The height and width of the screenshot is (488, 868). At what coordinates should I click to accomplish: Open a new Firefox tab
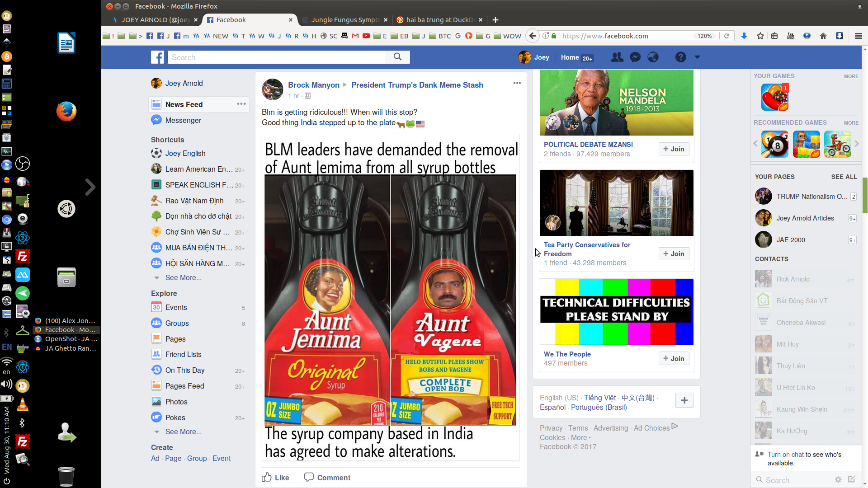(x=495, y=20)
